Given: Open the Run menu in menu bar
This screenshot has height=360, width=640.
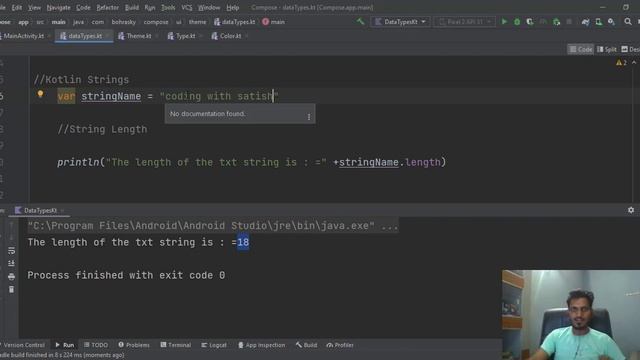Looking at the screenshot, I should (x=150, y=7).
